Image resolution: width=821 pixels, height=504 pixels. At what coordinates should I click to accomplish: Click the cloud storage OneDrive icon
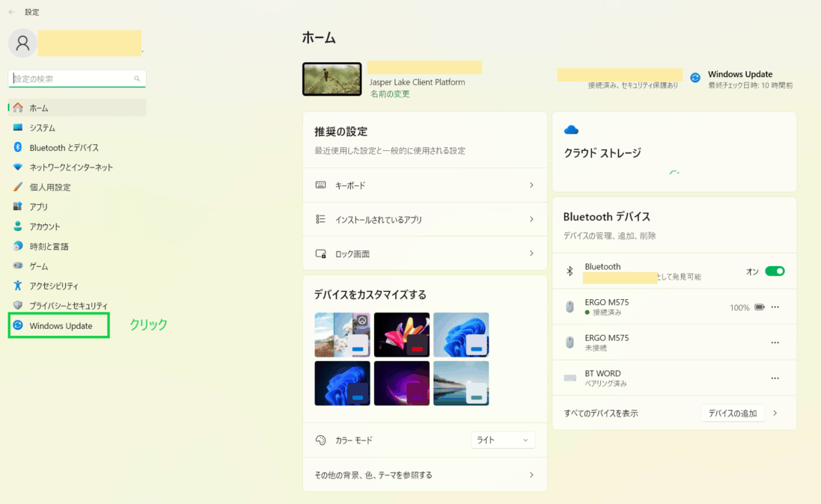571,130
